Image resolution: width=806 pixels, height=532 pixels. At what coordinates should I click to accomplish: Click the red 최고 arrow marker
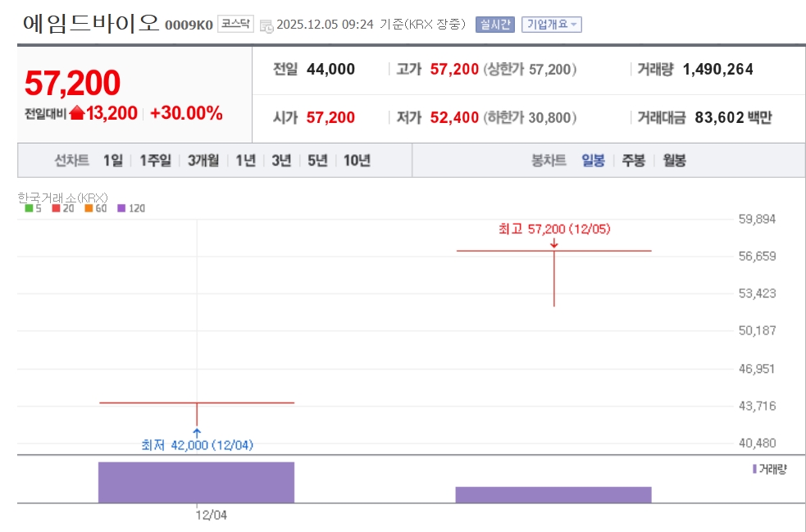pos(554,243)
